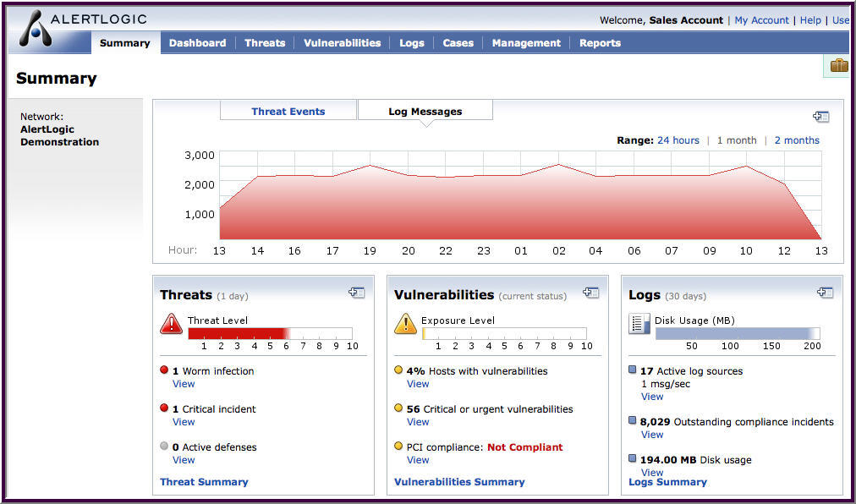856x504 pixels.
Task: Open the Reports menu
Action: point(600,43)
